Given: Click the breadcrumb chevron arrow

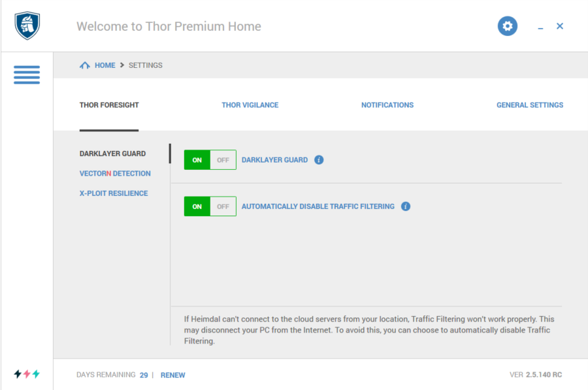Looking at the screenshot, I should click(122, 65).
